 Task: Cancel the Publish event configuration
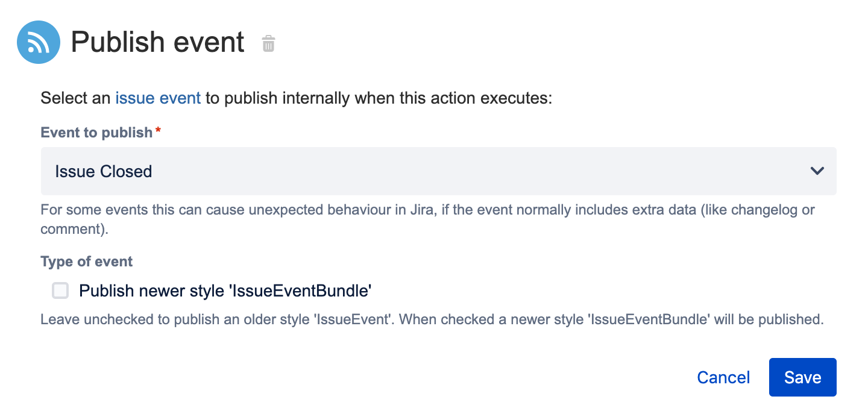(723, 377)
